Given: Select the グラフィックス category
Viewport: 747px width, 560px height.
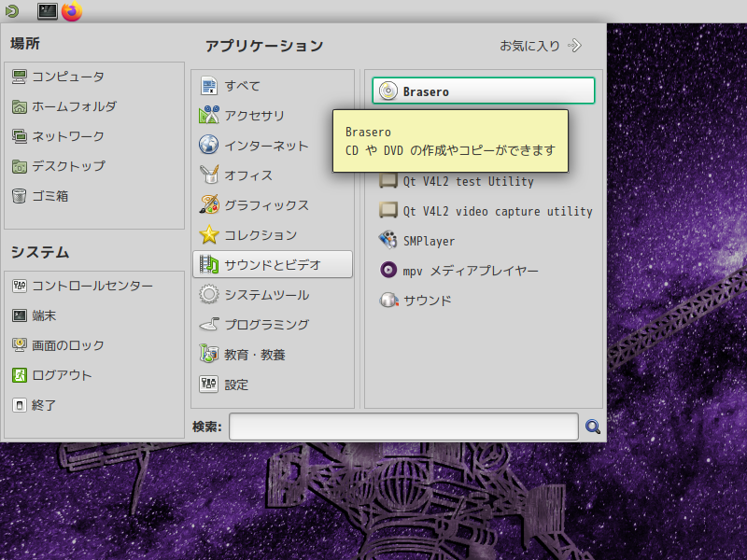Looking at the screenshot, I should [x=273, y=205].
